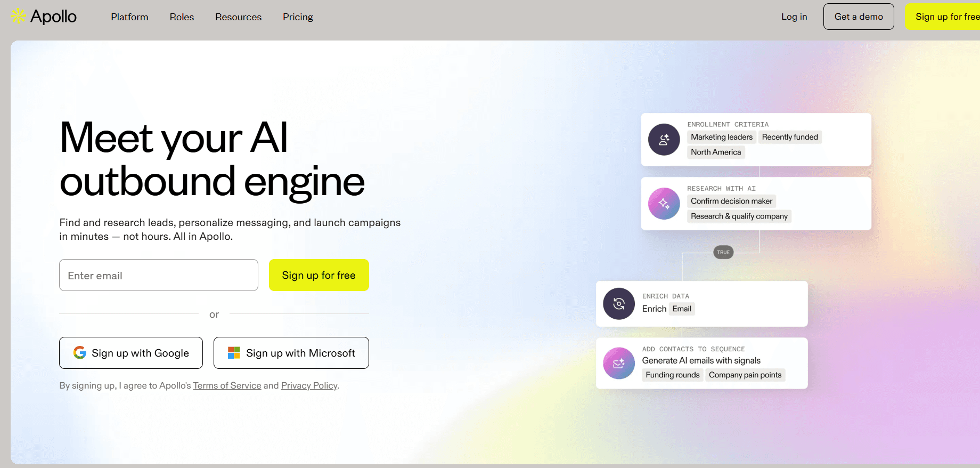Click the ENRICH DATA heading
The image size is (980, 468).
[x=665, y=296]
